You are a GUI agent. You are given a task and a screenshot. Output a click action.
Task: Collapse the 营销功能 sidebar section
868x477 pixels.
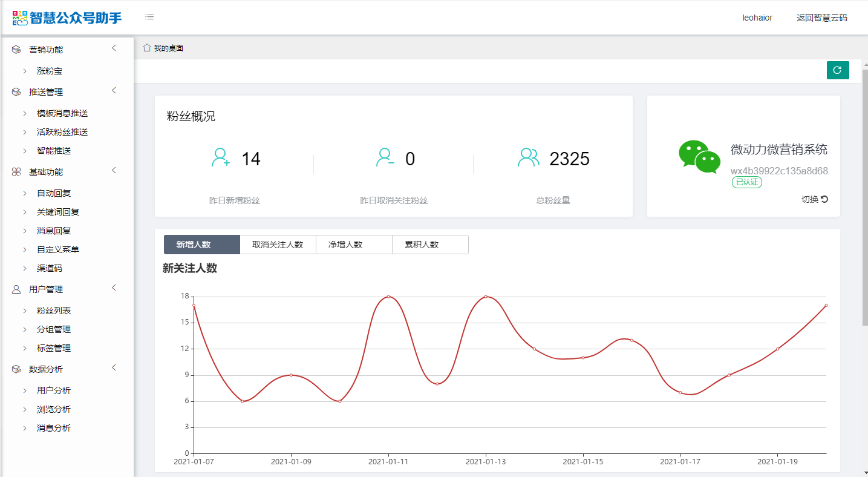[114, 48]
